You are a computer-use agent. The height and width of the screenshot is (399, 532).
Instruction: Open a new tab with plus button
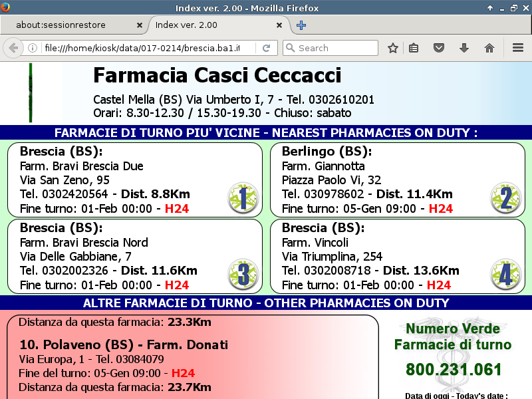[x=301, y=25]
